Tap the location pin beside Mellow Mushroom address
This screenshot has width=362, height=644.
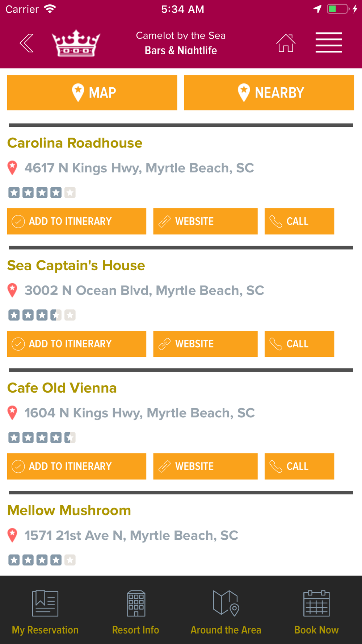(x=12, y=535)
